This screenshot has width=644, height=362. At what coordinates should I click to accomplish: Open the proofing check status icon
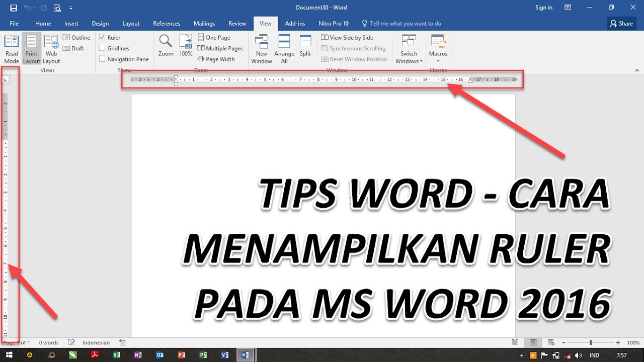[71, 343]
